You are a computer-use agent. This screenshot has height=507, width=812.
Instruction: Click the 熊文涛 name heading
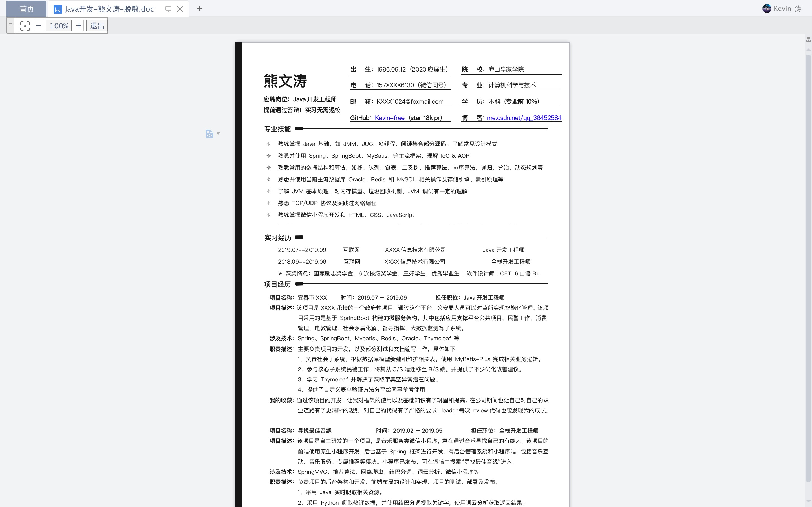(285, 81)
